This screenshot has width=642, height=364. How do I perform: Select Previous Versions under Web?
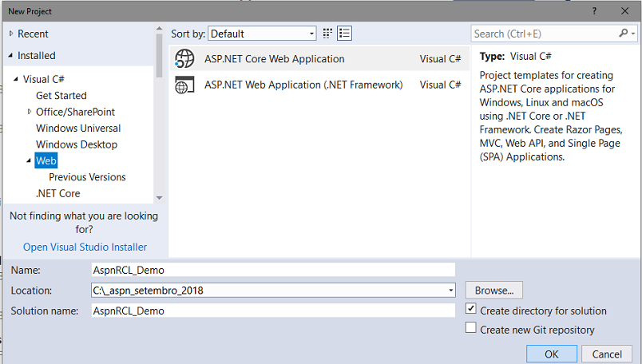click(87, 177)
